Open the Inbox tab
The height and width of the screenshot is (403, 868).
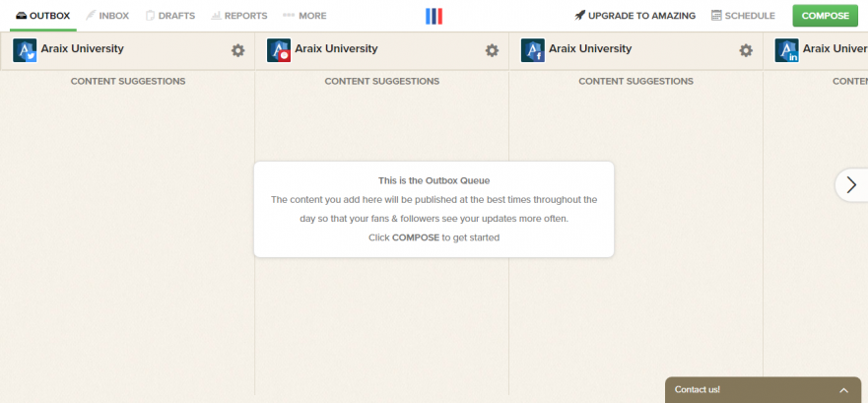107,16
